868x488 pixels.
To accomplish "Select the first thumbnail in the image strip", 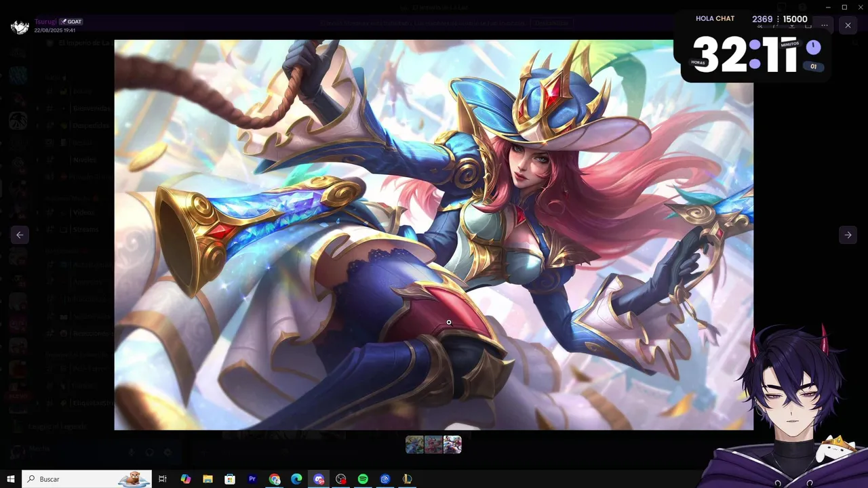I will pos(414,445).
